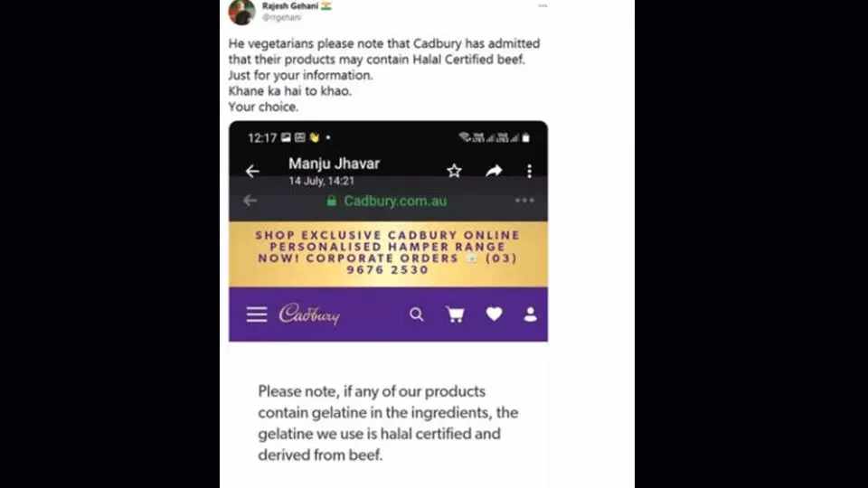Viewport: 868px width, 488px height.
Task: Tap the browser back arrow
Action: pyautogui.click(x=250, y=201)
